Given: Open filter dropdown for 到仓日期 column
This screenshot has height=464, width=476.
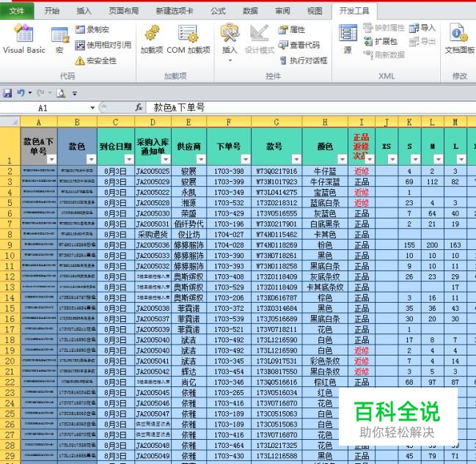Looking at the screenshot, I should pyautogui.click(x=129, y=159).
